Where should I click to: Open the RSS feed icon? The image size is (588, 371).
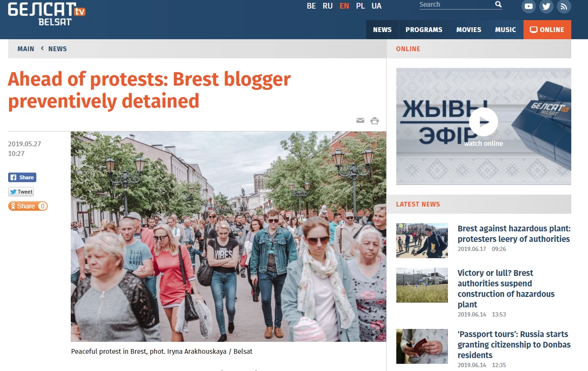(564, 6)
